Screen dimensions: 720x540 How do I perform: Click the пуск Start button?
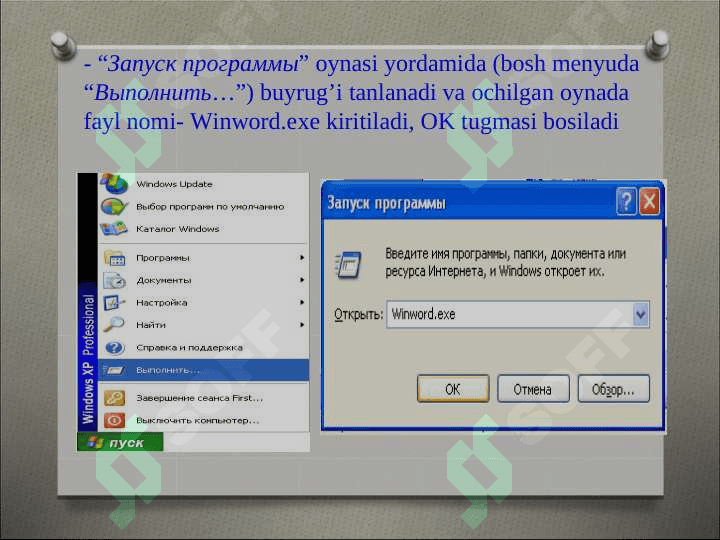[120, 443]
